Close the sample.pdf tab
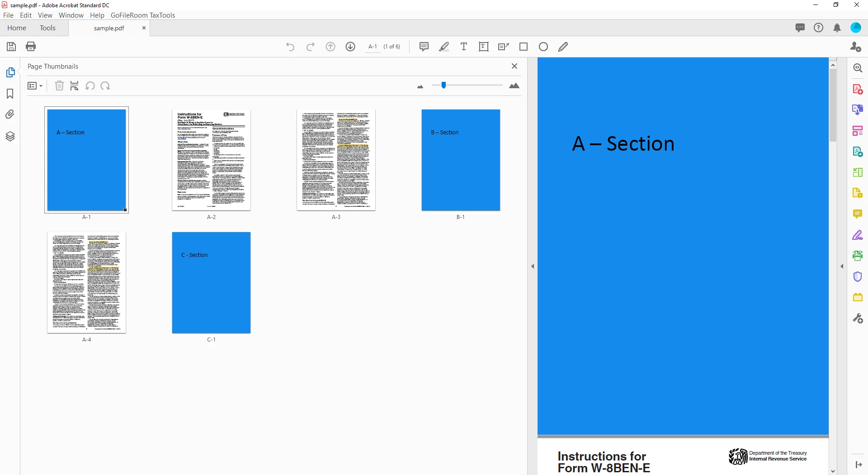Viewport: 868px width, 475px height. [x=144, y=28]
